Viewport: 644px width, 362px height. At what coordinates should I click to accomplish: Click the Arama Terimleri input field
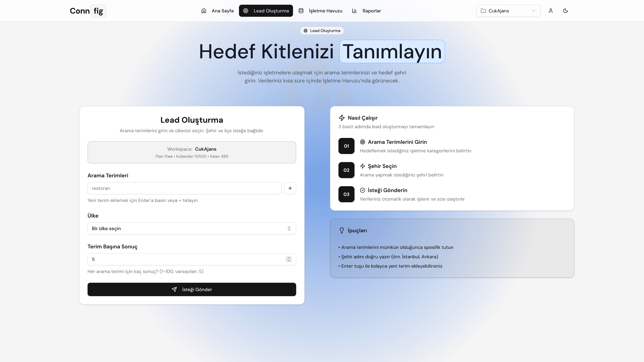[184, 188]
